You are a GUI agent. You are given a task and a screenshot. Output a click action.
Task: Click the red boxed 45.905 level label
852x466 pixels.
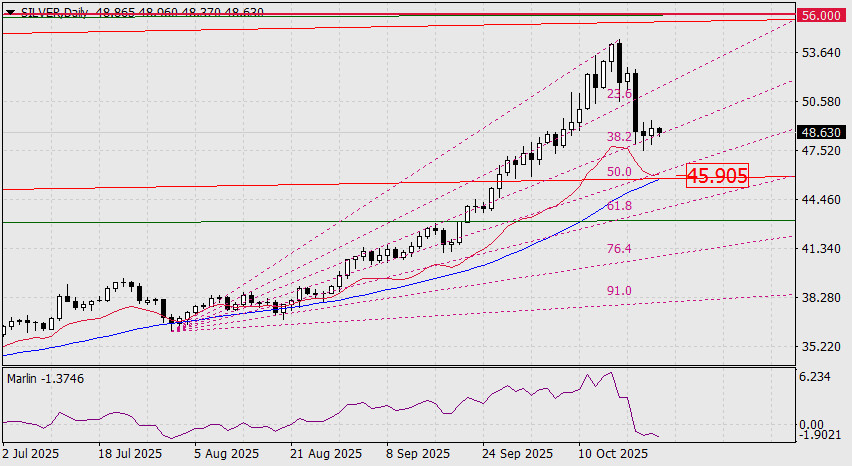click(717, 175)
